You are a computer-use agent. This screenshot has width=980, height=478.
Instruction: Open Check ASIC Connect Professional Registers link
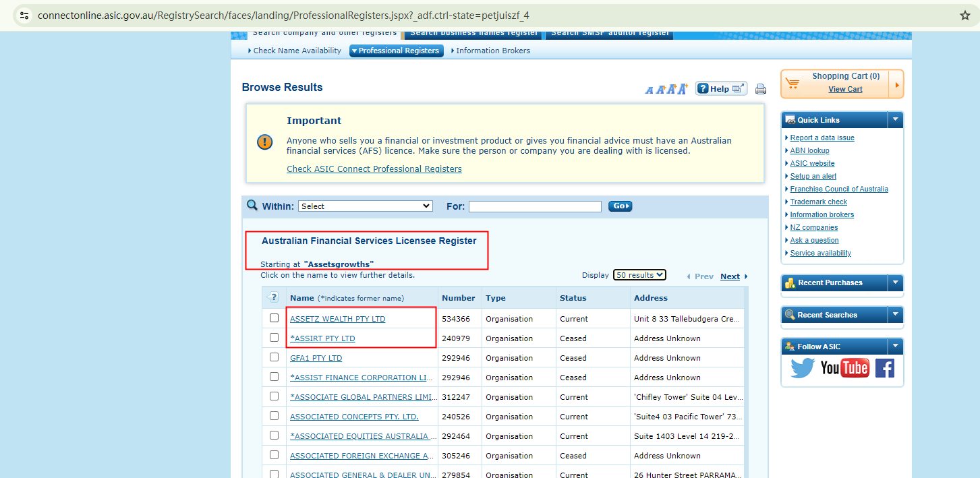[x=374, y=169]
